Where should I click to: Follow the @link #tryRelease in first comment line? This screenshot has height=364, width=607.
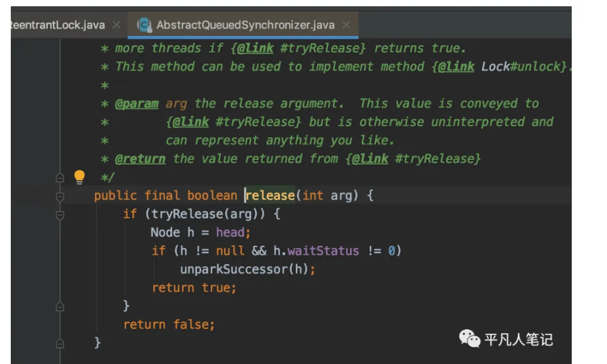coord(298,48)
